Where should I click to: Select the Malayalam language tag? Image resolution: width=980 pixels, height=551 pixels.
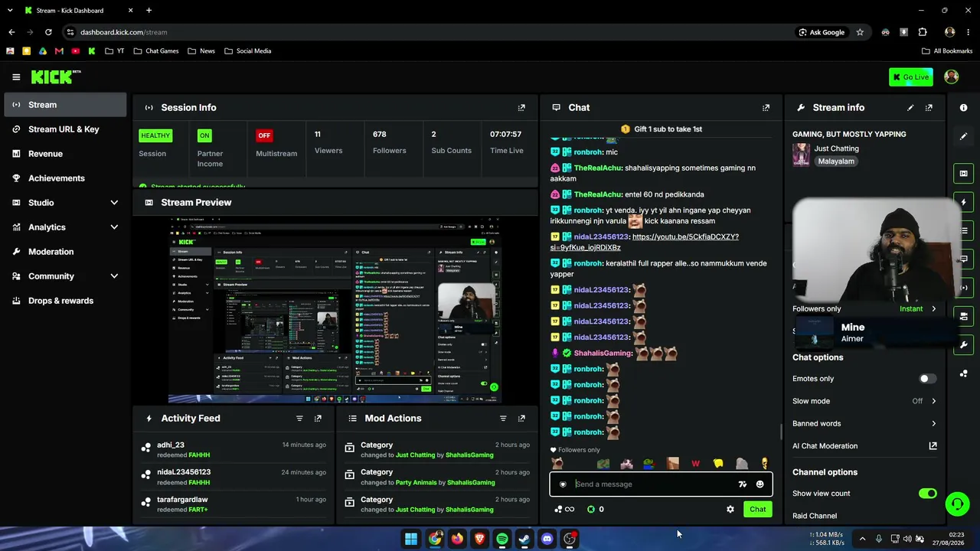836,161
